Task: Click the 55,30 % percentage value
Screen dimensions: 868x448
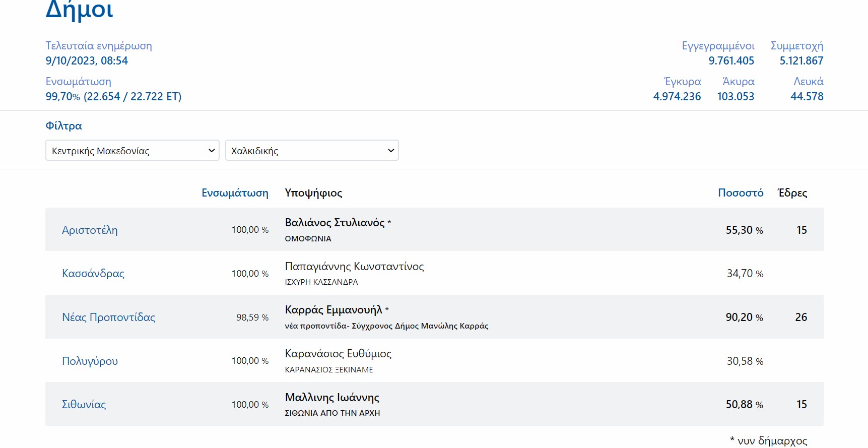Action: pos(744,230)
